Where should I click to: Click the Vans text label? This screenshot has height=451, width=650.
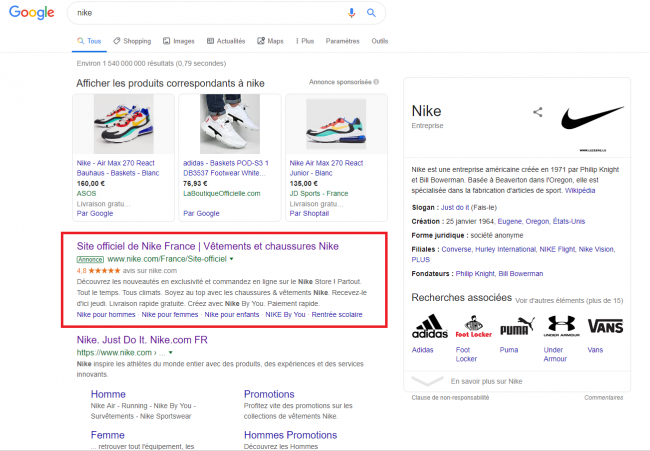pyautogui.click(x=595, y=350)
